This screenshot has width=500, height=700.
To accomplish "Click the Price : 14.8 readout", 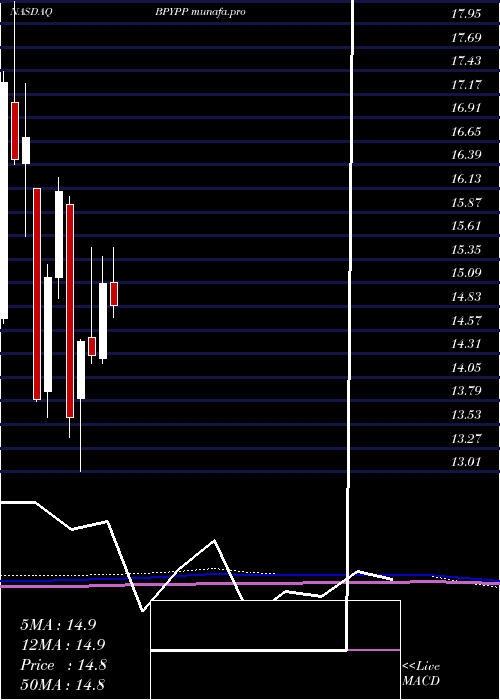I will [63, 665].
